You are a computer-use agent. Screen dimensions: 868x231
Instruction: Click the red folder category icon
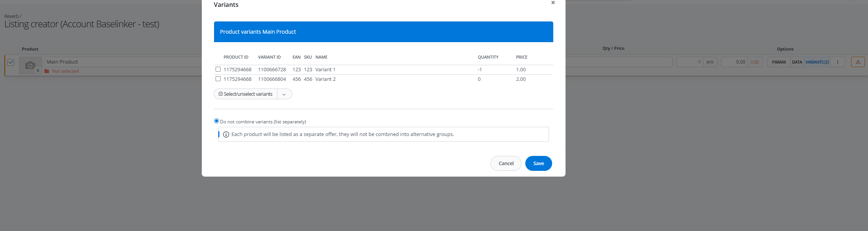pos(47,71)
